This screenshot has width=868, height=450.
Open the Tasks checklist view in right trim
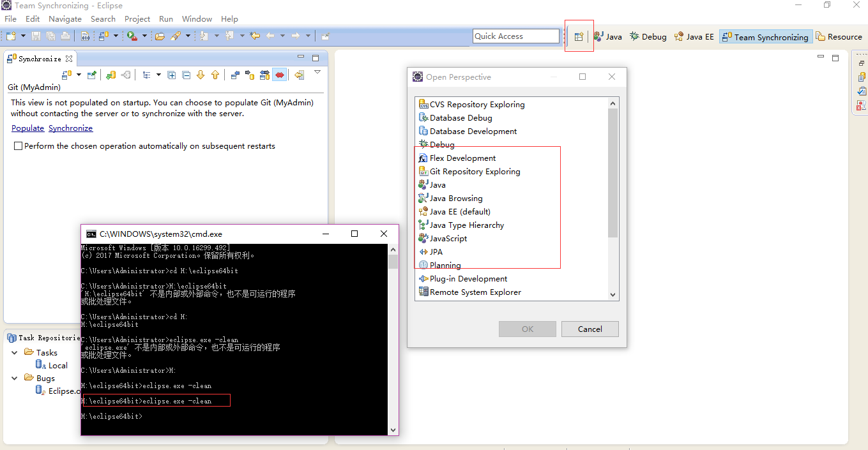pyautogui.click(x=861, y=91)
